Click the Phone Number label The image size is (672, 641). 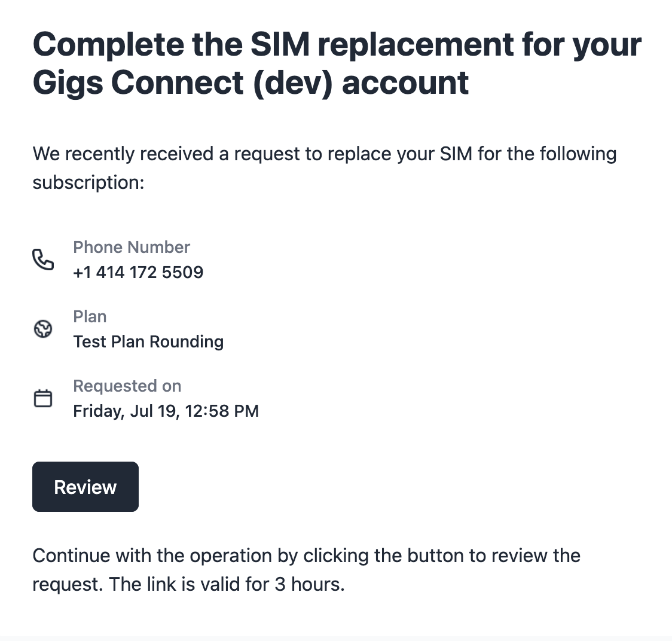(x=132, y=248)
